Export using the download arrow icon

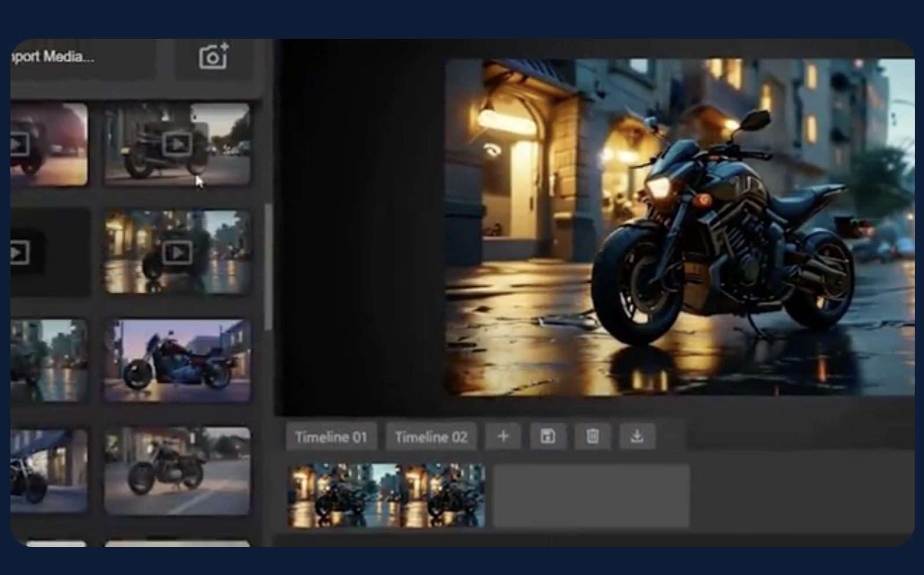[637, 436]
